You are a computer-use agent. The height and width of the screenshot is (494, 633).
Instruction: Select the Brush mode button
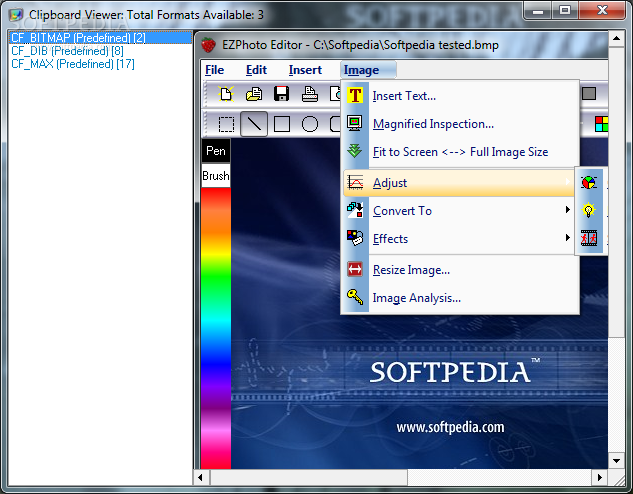[216, 176]
